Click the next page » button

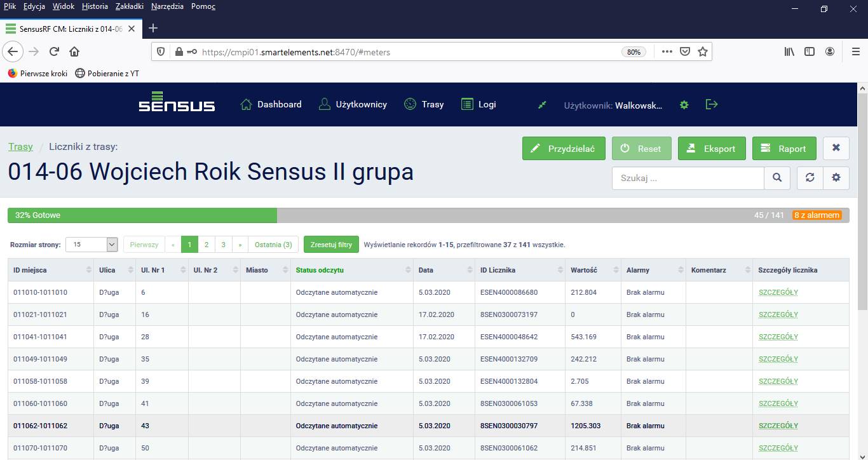[240, 245]
